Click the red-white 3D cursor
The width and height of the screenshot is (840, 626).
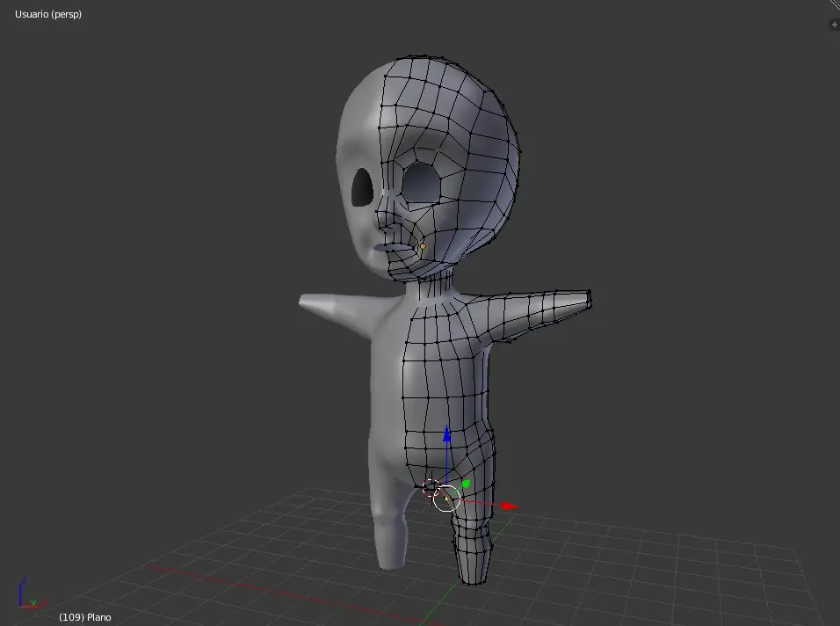[x=431, y=486]
